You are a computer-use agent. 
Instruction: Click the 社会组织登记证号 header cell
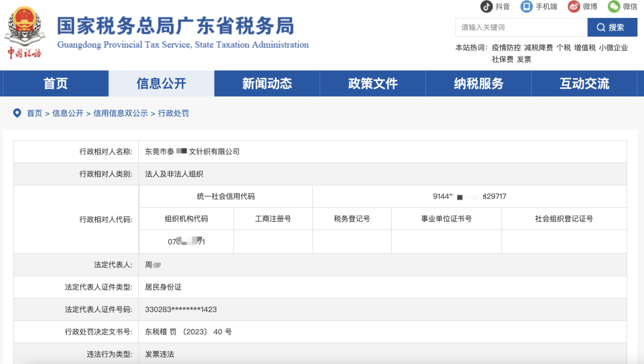564,219
